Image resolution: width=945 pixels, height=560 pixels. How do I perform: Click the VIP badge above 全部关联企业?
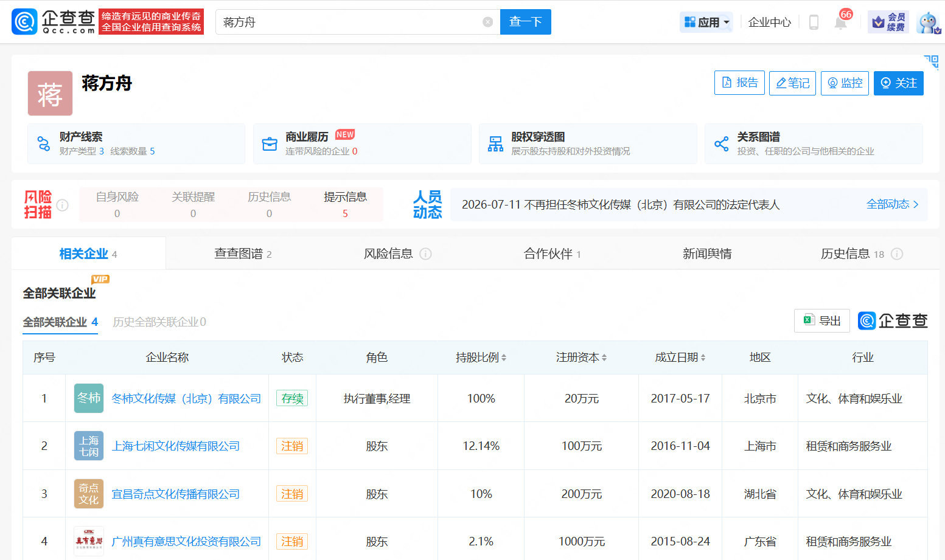tap(100, 279)
